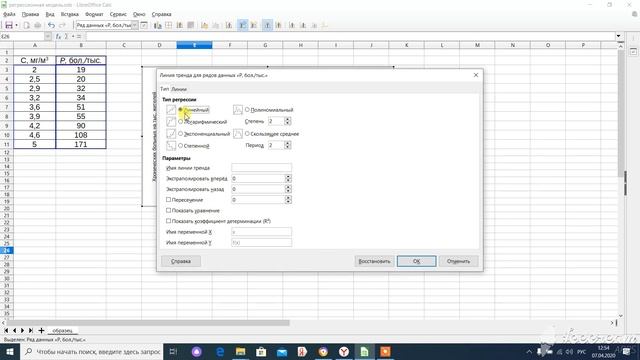Click the Восстановить button

tap(374, 261)
